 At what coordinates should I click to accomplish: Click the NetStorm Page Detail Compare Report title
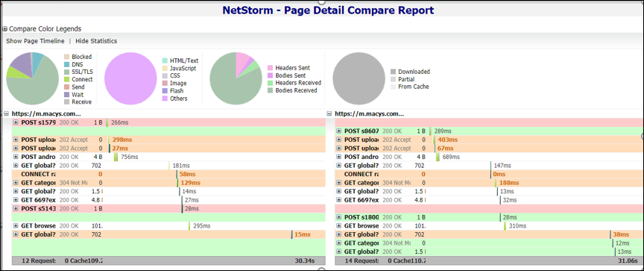pos(328,10)
